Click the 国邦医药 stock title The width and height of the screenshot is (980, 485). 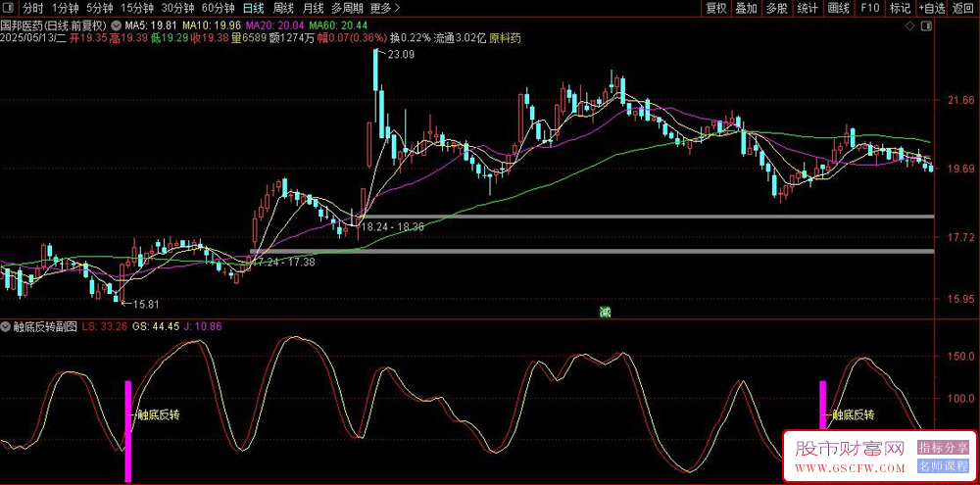coord(54,26)
